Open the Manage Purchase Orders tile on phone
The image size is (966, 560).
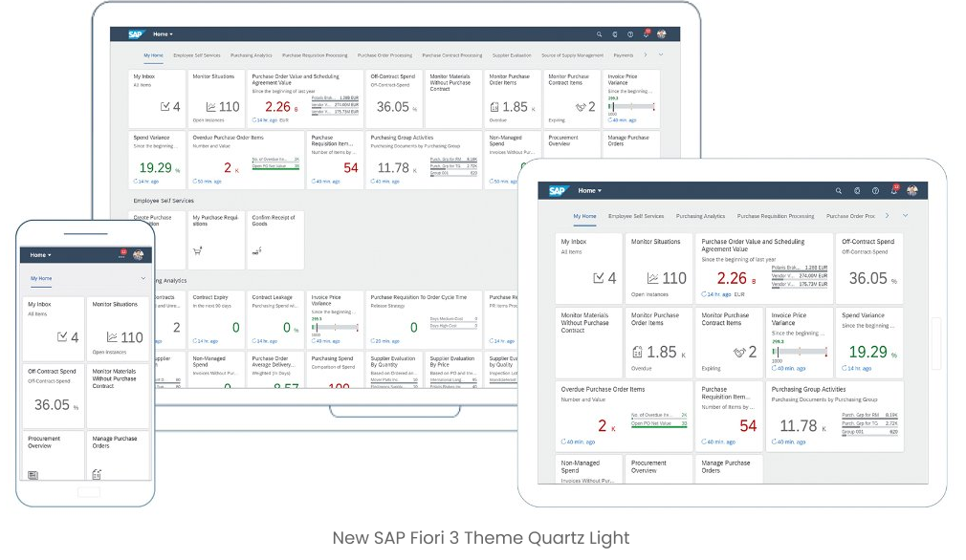119,456
